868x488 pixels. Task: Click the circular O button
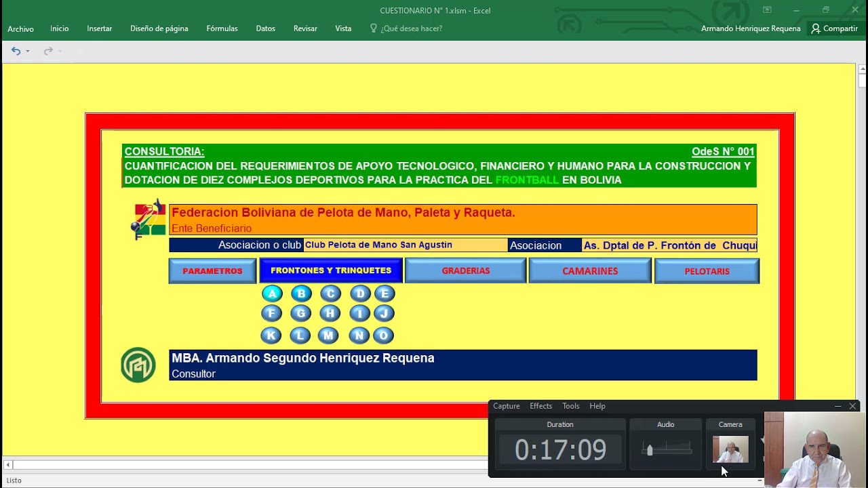[x=383, y=335]
